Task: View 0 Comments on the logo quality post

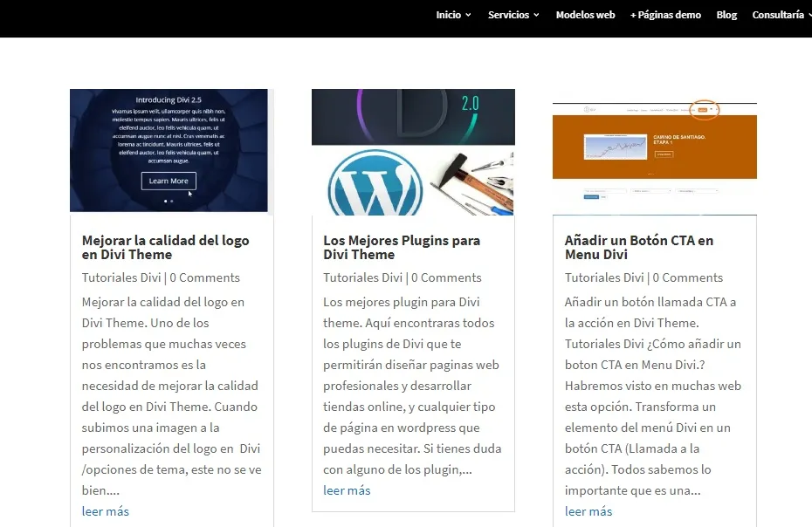Action: coord(204,277)
